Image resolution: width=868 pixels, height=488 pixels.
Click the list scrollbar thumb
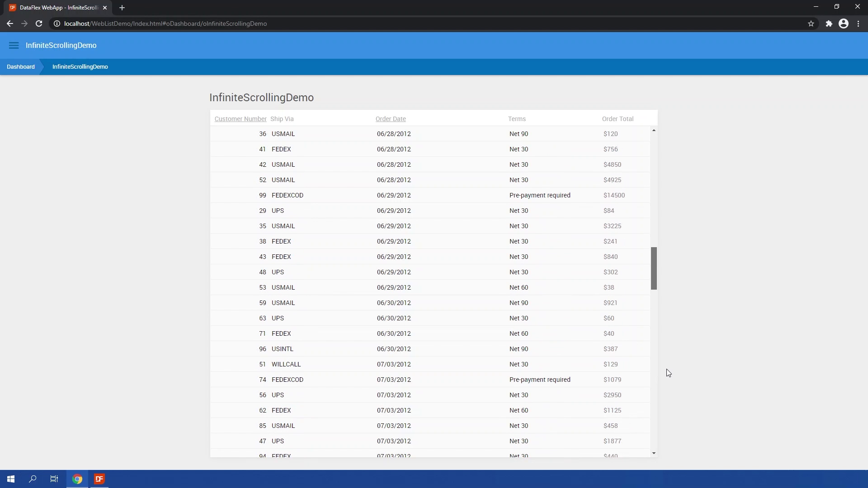654,268
